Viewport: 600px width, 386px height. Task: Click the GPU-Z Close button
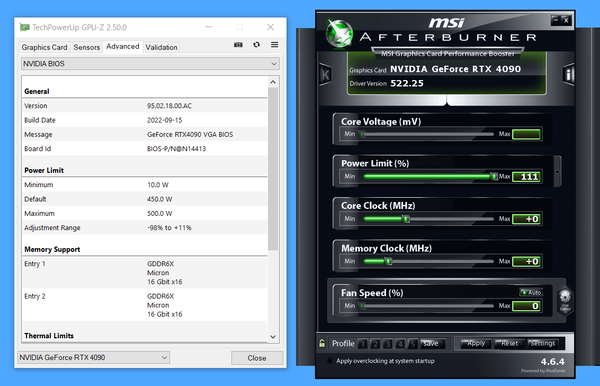[x=257, y=358]
